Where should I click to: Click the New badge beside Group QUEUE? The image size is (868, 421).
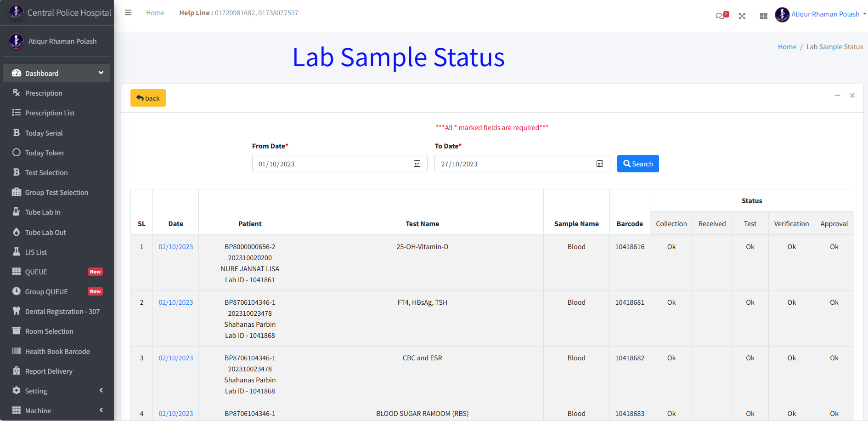[x=95, y=291]
